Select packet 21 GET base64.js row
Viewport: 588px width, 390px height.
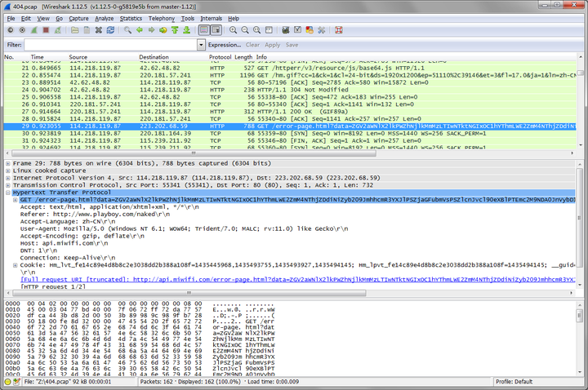(x=289, y=69)
